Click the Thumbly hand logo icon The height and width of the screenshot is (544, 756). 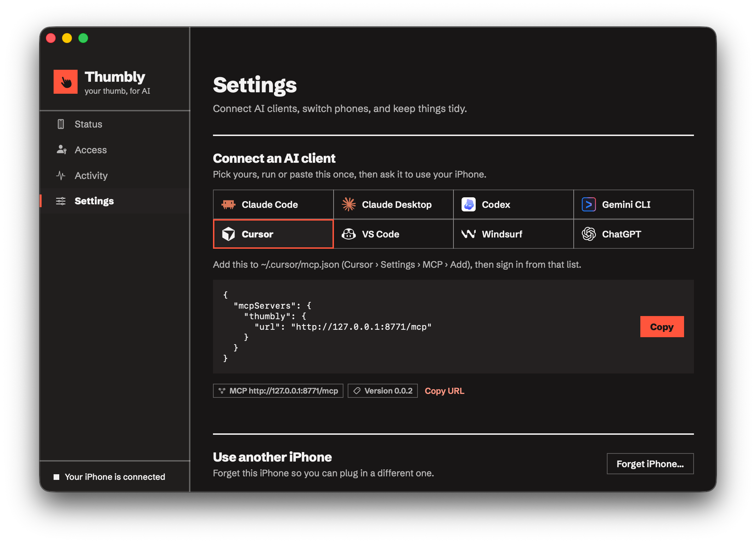[66, 82]
